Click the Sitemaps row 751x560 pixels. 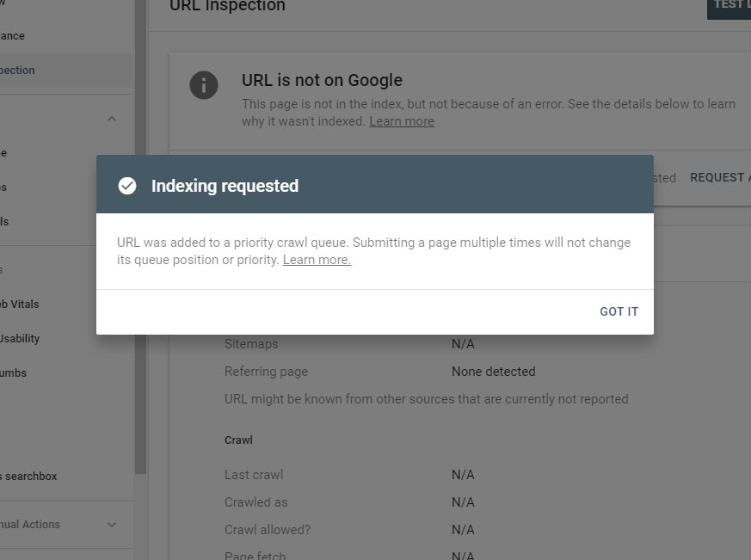point(427,344)
